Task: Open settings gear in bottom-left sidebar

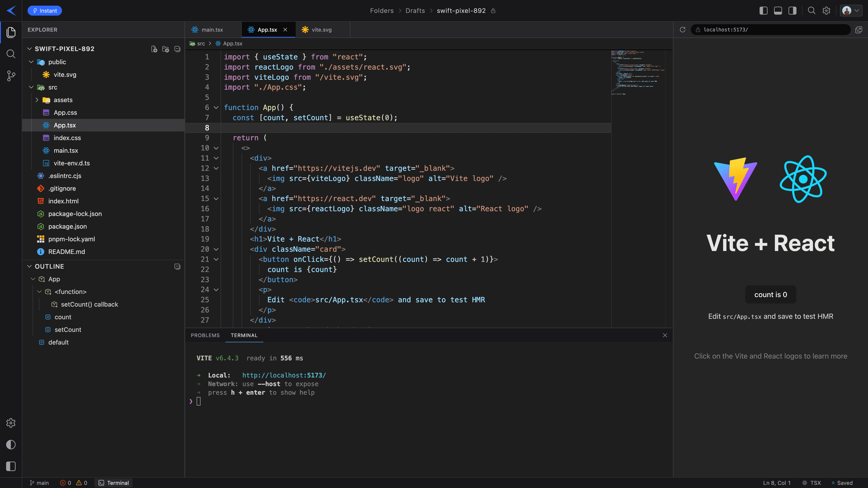Action: tap(11, 423)
